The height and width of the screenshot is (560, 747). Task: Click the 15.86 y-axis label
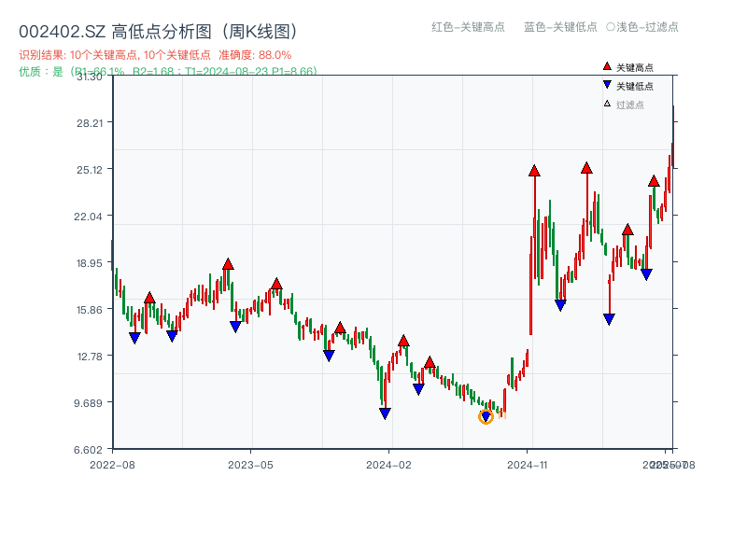point(90,310)
